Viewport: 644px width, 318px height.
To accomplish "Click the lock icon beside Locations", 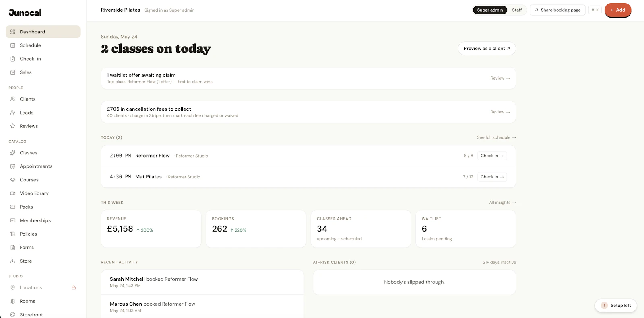I will 74,288.
